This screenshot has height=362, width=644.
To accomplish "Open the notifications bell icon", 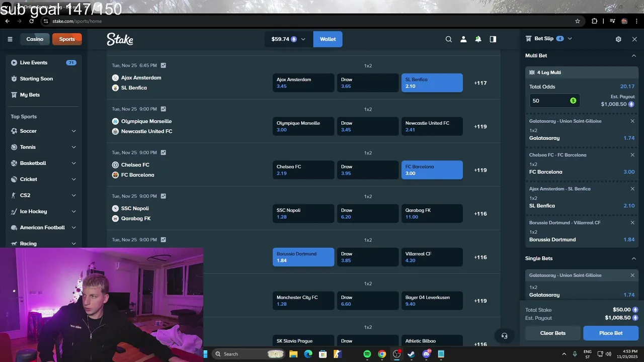I will 478,39.
